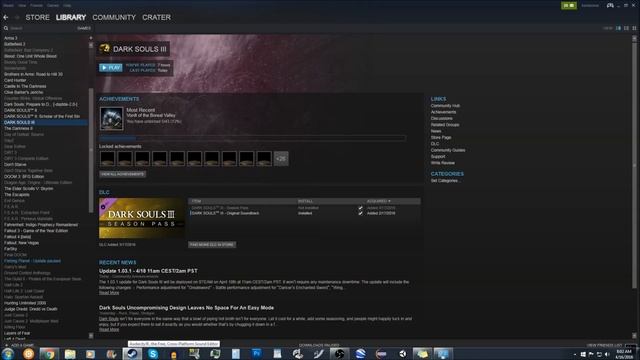Click the achievements progress bar
This screenshot has width=640, height=360.
click(x=252, y=138)
